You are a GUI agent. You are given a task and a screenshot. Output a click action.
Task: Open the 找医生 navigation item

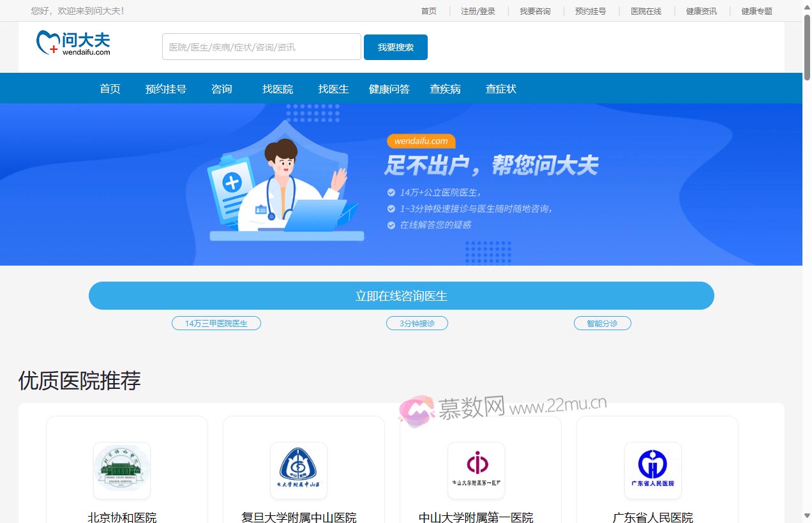[x=333, y=89]
